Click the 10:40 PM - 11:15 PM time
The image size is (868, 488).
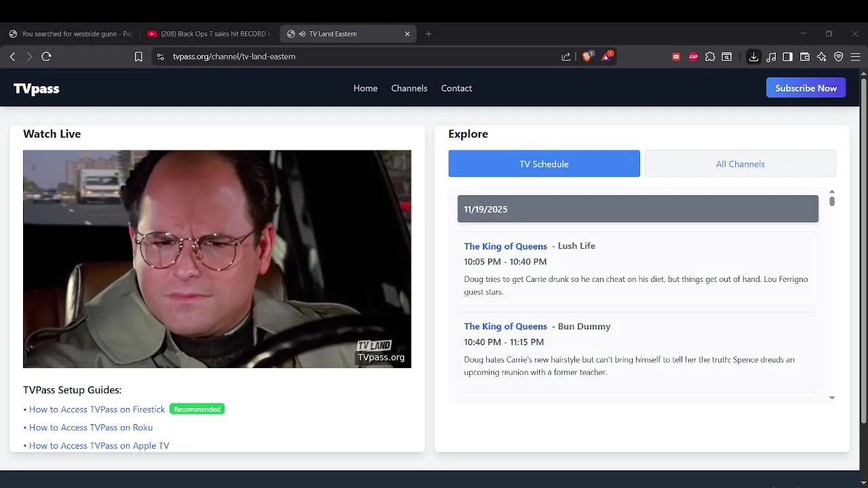click(x=504, y=342)
